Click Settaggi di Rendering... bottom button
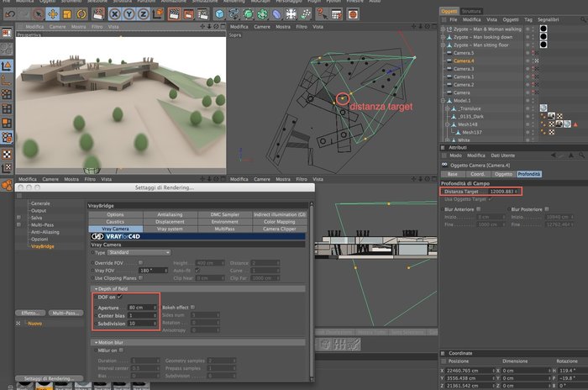The width and height of the screenshot is (588, 390). click(49, 378)
